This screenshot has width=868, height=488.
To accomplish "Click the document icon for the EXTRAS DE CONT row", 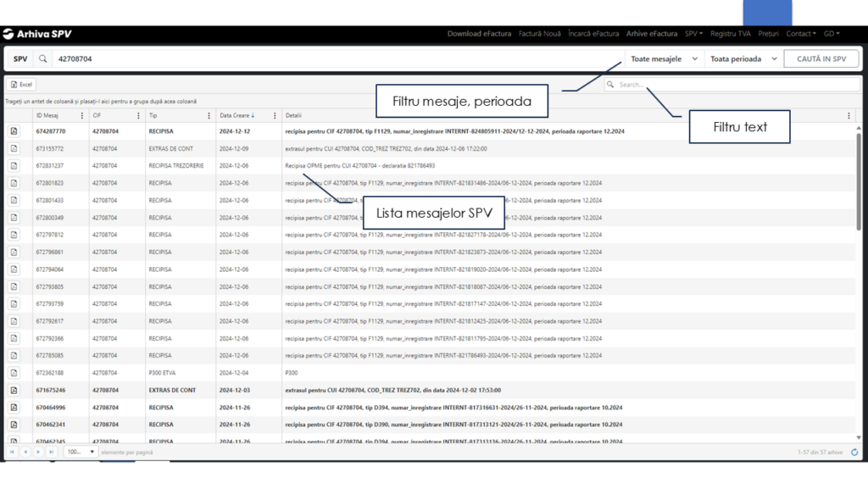I will [x=14, y=148].
